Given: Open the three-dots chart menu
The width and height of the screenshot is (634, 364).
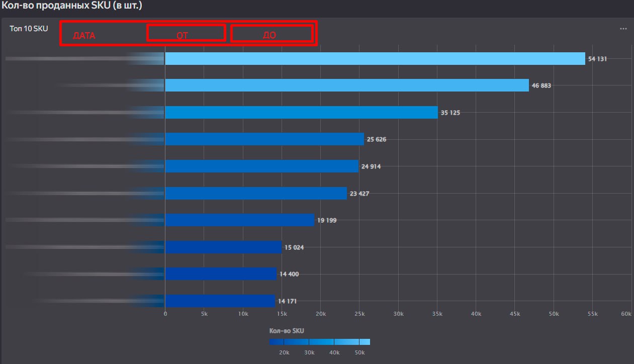Looking at the screenshot, I should pyautogui.click(x=623, y=29).
